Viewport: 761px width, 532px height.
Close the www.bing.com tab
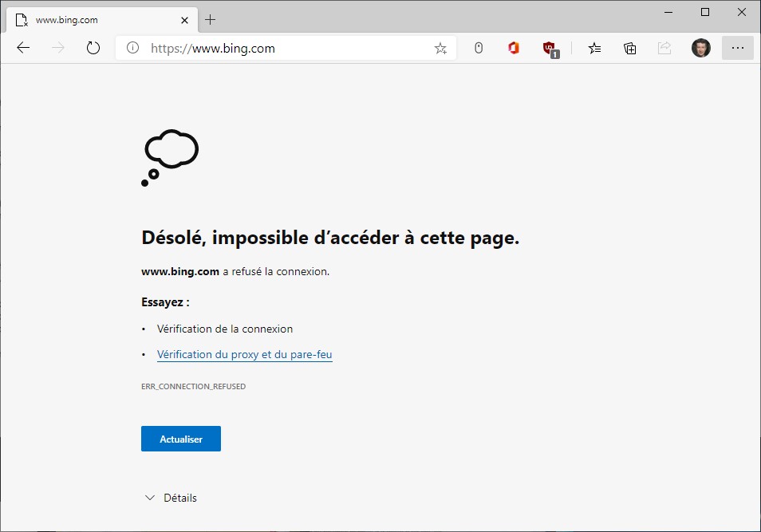click(x=185, y=19)
